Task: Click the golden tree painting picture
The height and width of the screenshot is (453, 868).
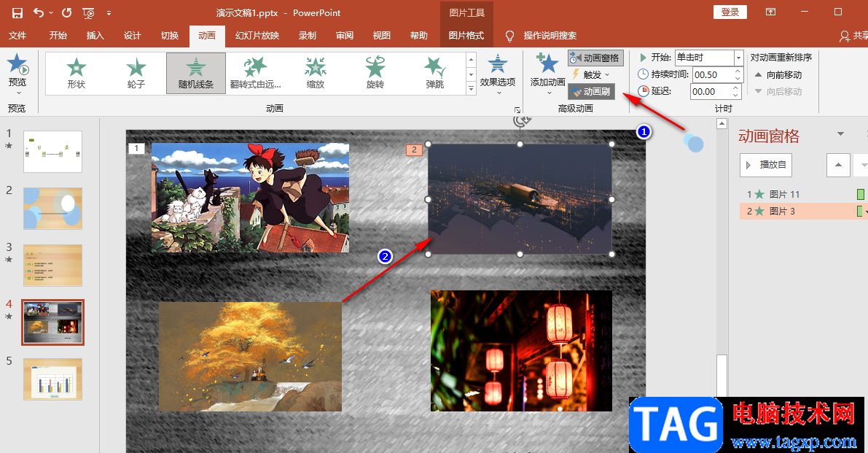Action: 250,356
